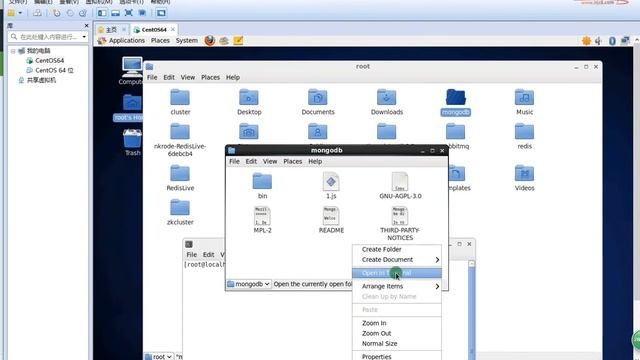This screenshot has width=640, height=360.
Task: Open the root location dropdown at bottom
Action: (159, 356)
